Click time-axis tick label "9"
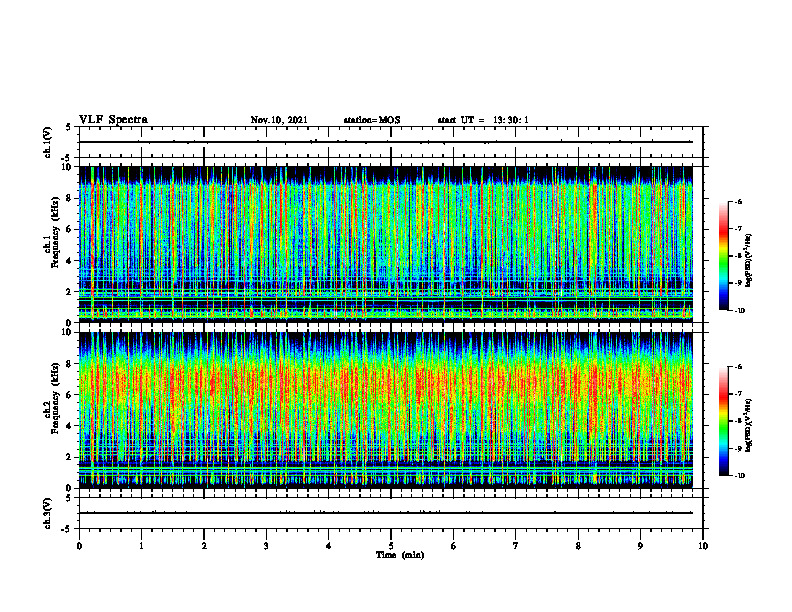 640,546
